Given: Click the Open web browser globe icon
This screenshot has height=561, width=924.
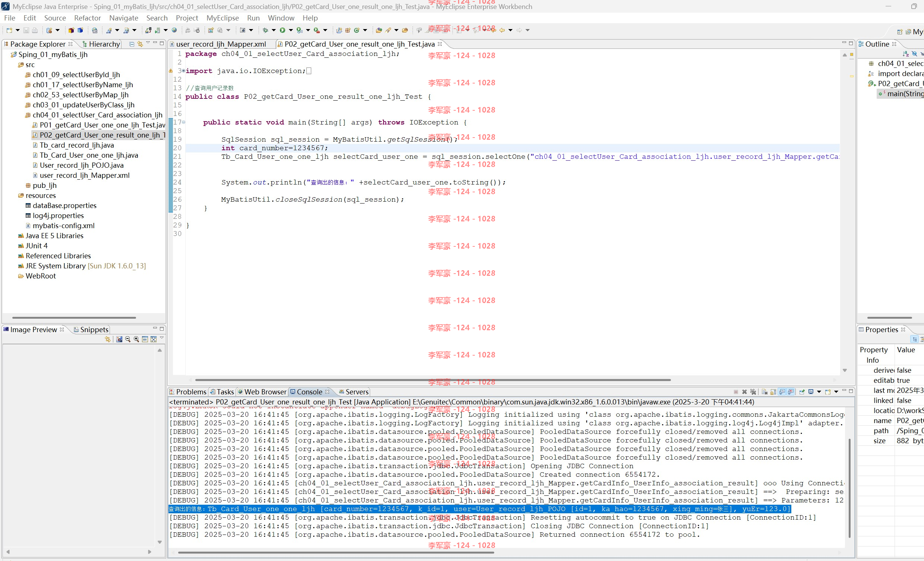Looking at the screenshot, I should [x=174, y=30].
